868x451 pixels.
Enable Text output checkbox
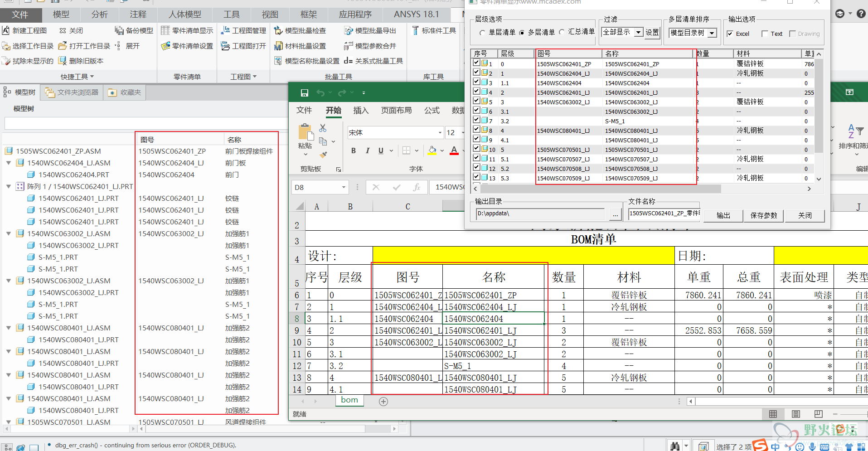(765, 34)
